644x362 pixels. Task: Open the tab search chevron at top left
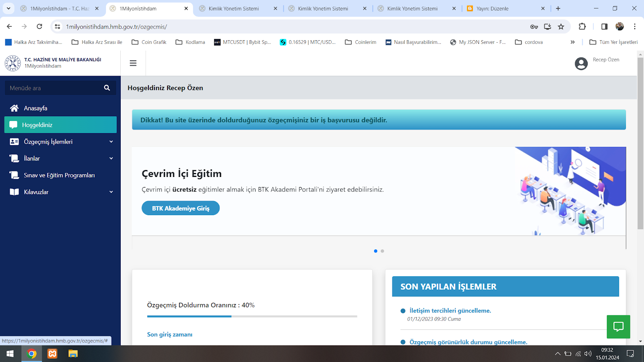8,8
